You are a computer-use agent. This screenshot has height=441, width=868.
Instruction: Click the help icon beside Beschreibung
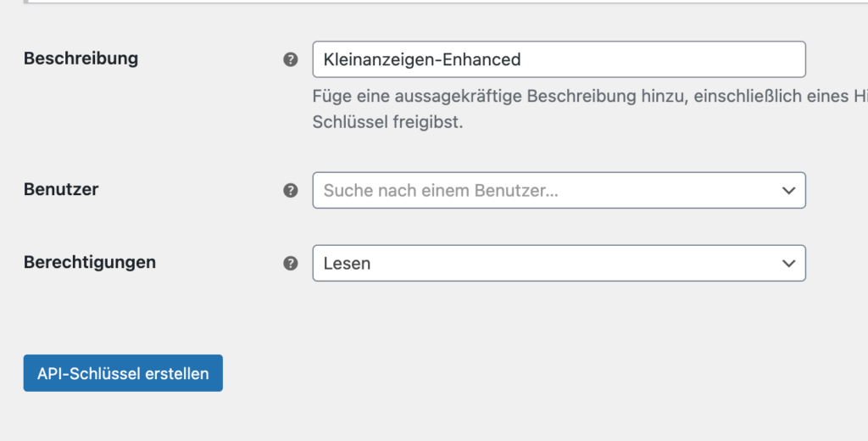291,59
